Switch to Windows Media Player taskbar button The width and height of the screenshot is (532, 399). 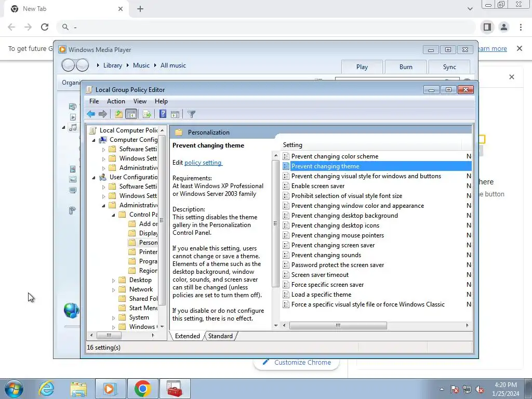tap(111, 389)
